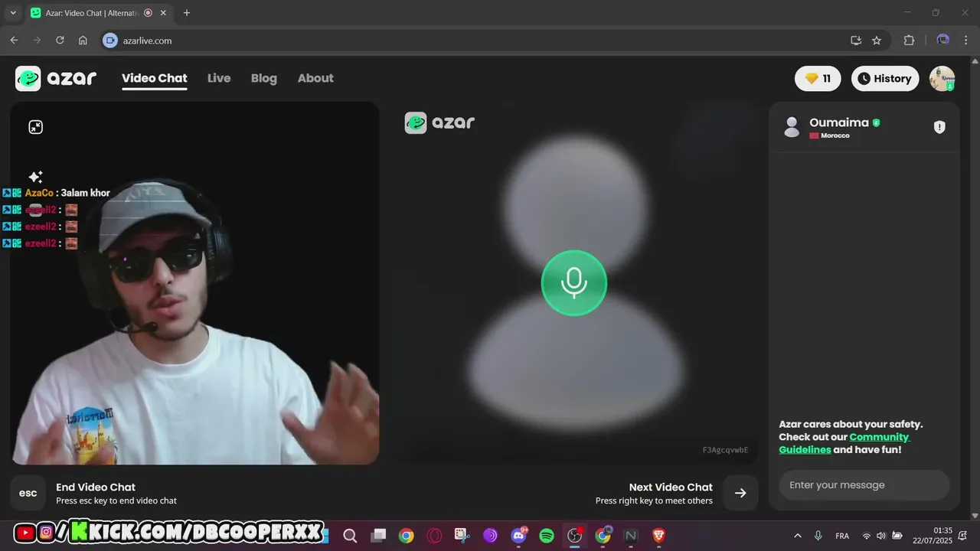Click the Next Video Chat arrow button
This screenshot has width=980, height=551.
740,493
